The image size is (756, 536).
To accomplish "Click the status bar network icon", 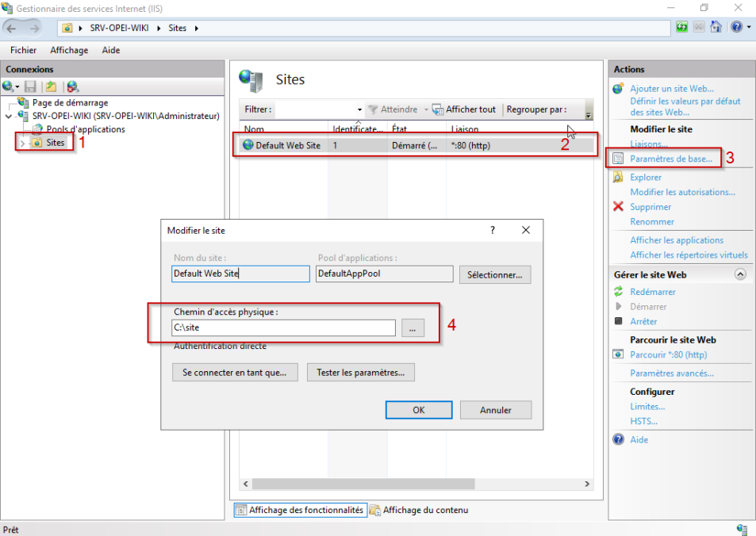I will [742, 529].
